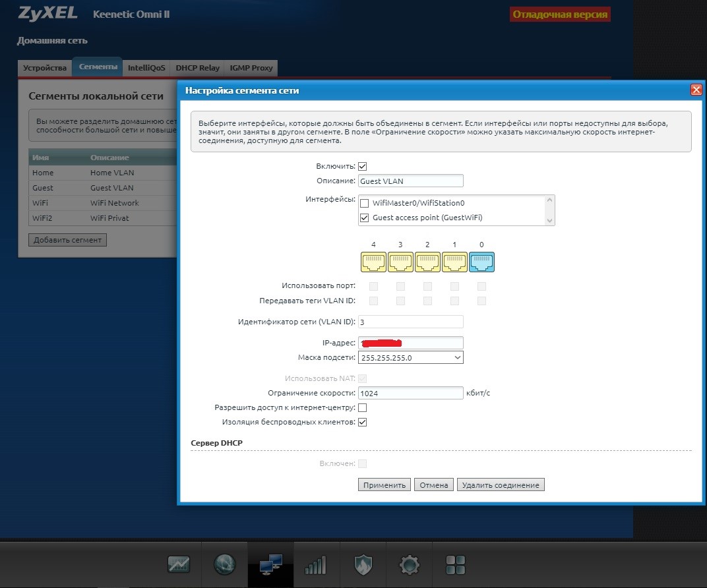707x588 pixels.
Task: Toggle Использовать порт for port 0
Action: tap(481, 286)
